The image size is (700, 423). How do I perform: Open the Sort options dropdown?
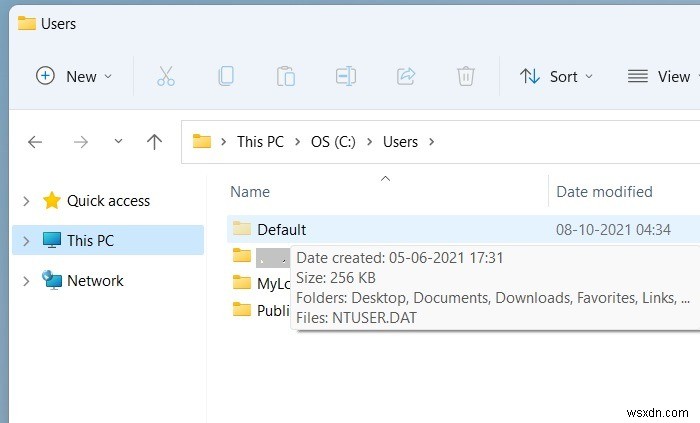point(556,76)
